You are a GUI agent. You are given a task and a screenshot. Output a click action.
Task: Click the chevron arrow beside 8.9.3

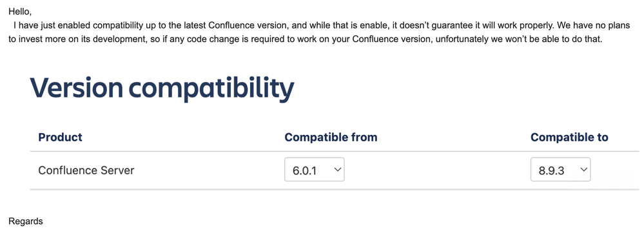point(583,170)
